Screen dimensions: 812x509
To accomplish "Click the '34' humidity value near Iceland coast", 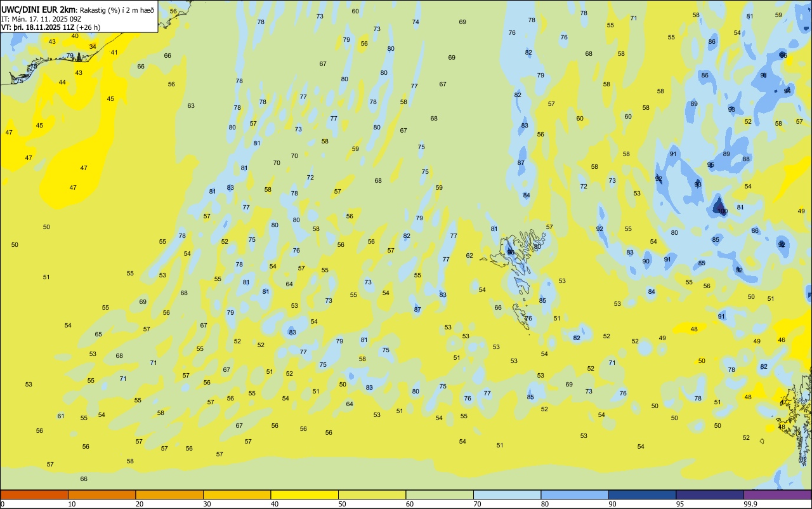I will click(93, 46).
